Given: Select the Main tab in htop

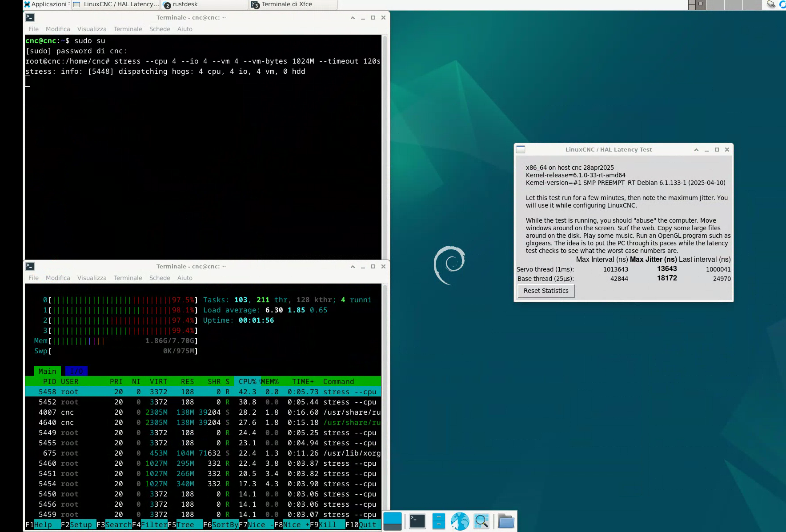Looking at the screenshot, I should 48,371.
